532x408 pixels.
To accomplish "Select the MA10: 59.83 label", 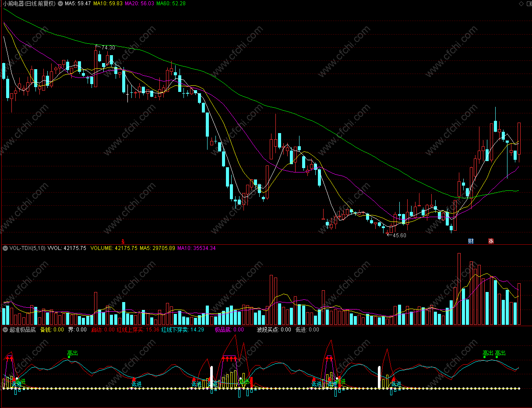I will pos(108,4).
